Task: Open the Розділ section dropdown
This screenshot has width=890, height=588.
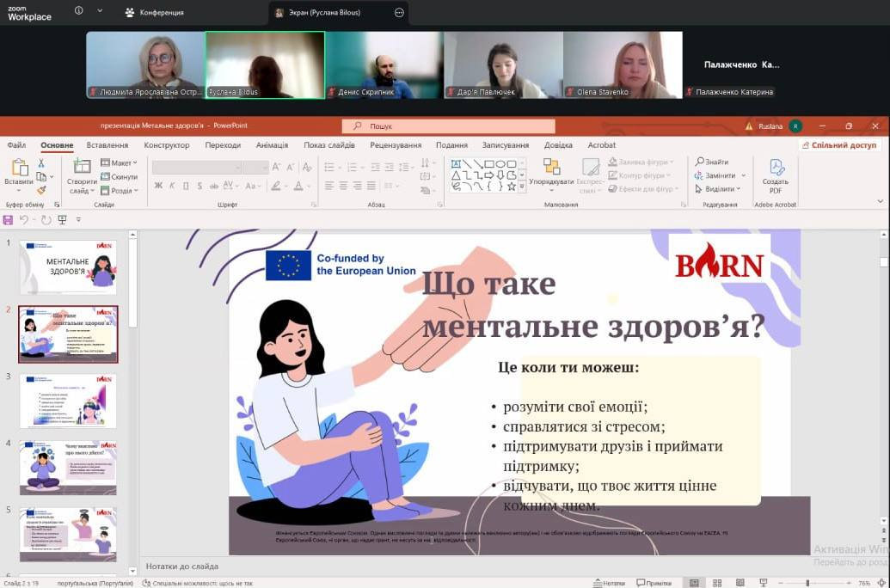Action: point(120,191)
